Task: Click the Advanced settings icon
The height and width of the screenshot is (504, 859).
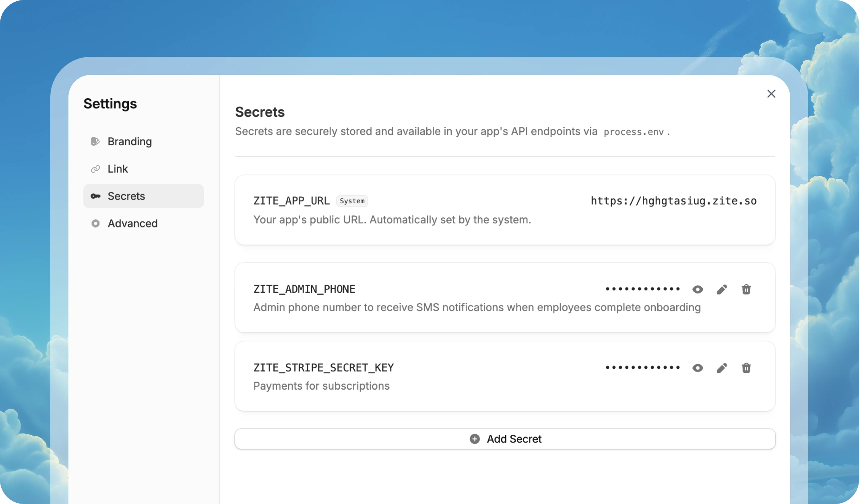Action: (95, 223)
